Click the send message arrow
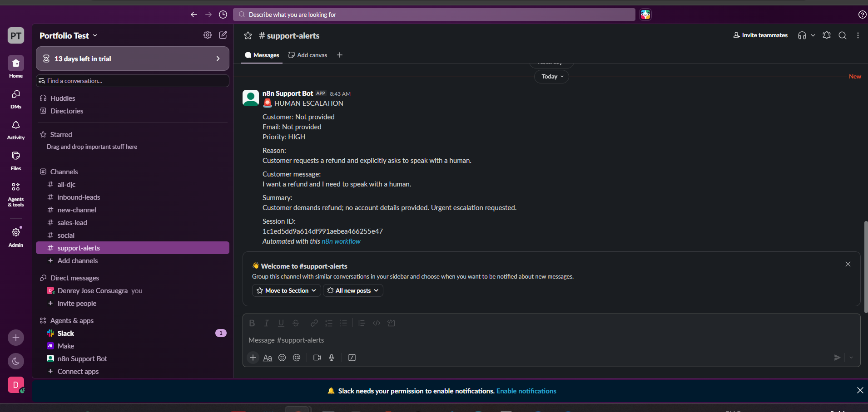Viewport: 868px width, 412px height. (x=837, y=358)
